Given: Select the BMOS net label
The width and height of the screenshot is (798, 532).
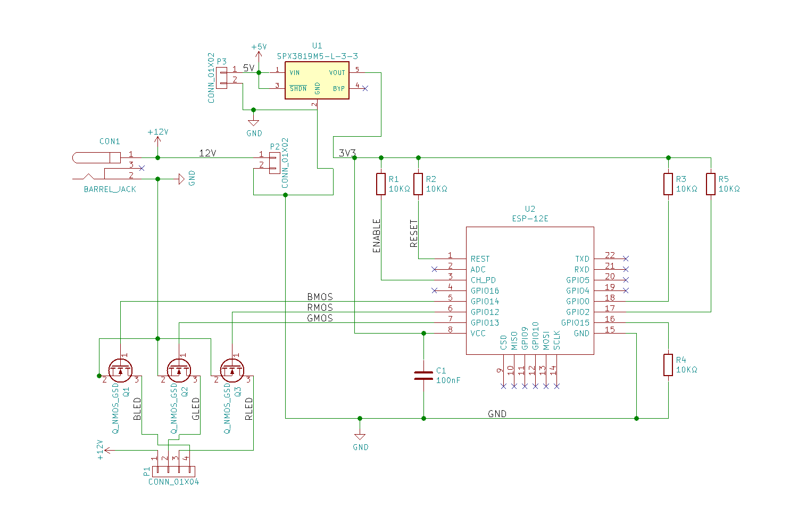Looking at the screenshot, I should coord(320,297).
